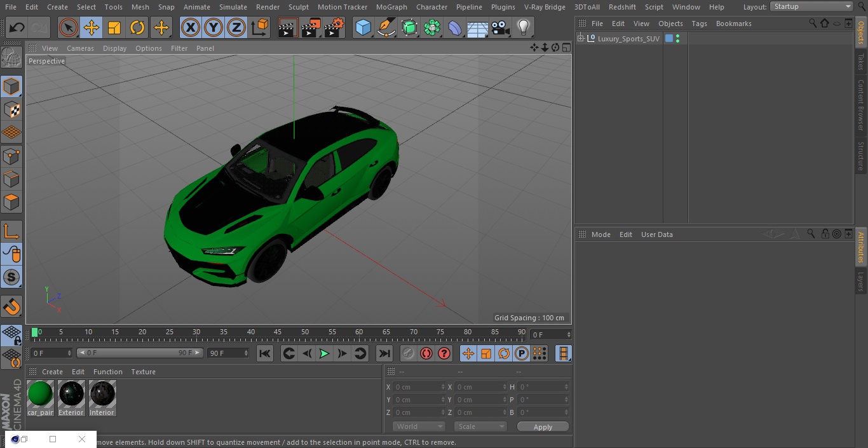This screenshot has width=868, height=448.
Task: Open the Scale mode dropdown
Action: click(x=480, y=426)
